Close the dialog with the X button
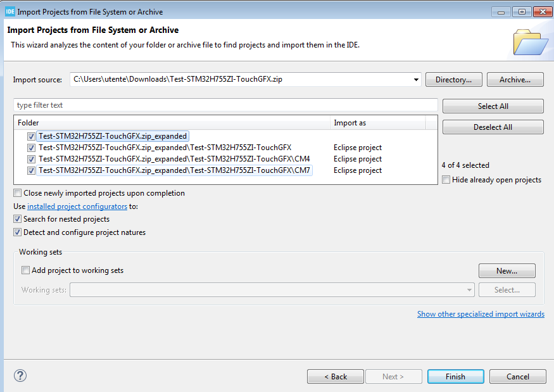 coord(543,11)
